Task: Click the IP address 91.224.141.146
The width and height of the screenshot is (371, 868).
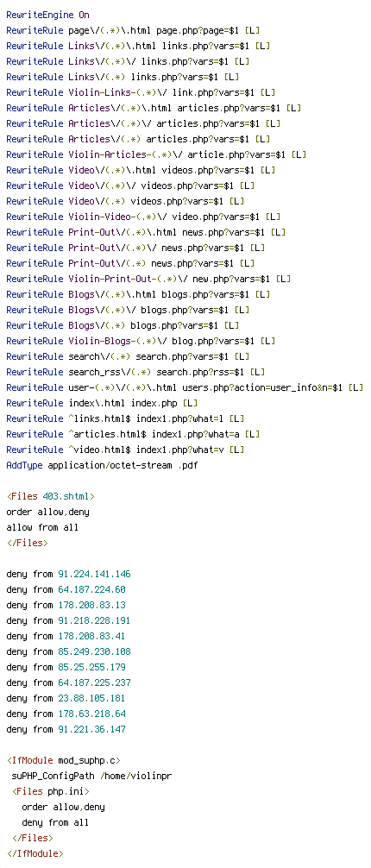Action: click(x=94, y=574)
